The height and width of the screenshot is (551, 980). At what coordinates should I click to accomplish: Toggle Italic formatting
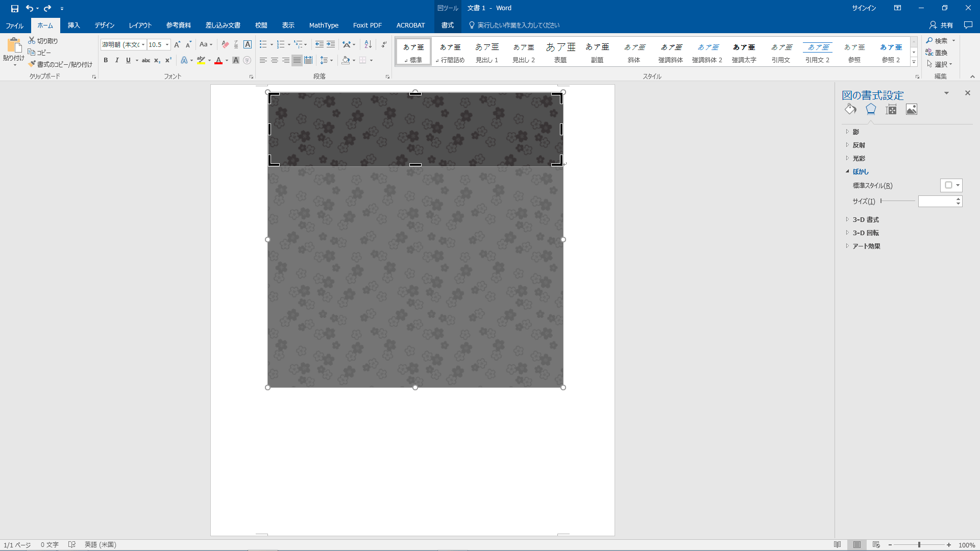click(117, 60)
